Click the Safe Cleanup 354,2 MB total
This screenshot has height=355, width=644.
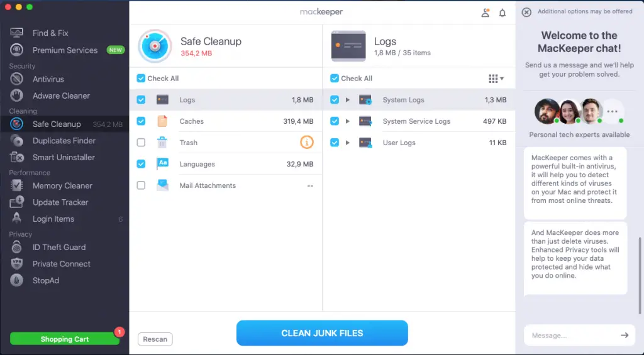[196, 53]
